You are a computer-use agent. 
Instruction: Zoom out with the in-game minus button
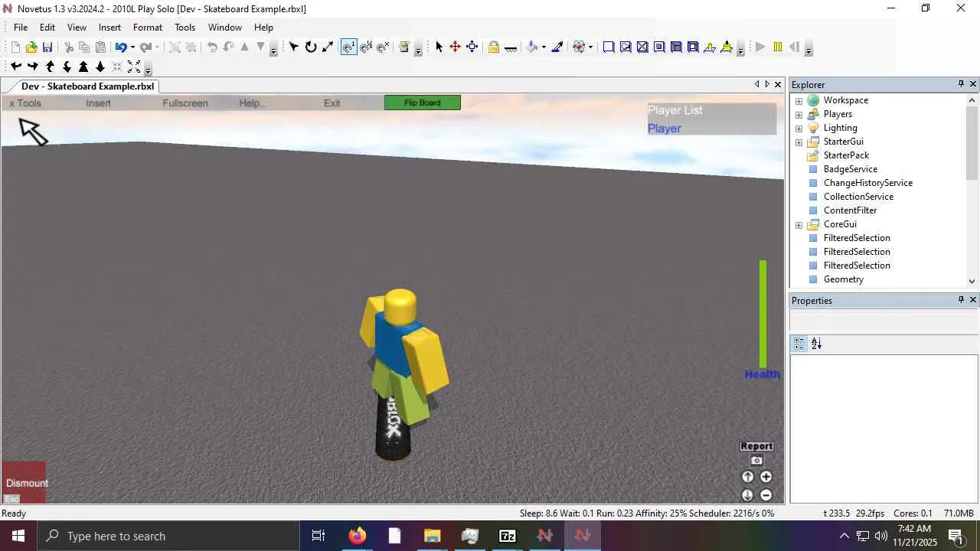coord(766,495)
